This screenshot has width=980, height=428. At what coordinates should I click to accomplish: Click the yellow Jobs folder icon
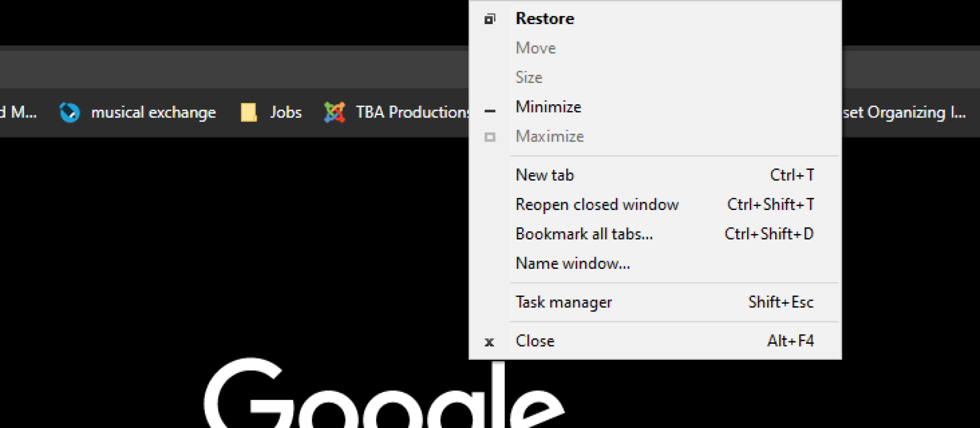coord(249,113)
